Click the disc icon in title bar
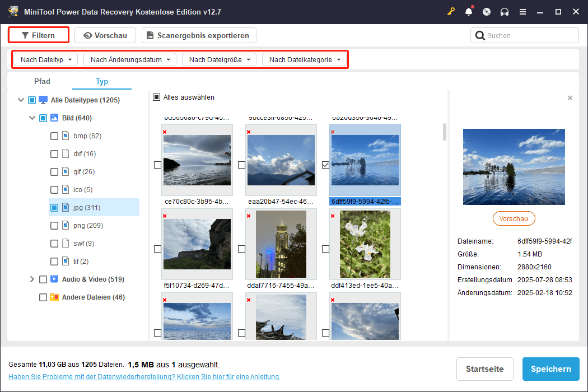This screenshot has width=588, height=392. pos(487,12)
